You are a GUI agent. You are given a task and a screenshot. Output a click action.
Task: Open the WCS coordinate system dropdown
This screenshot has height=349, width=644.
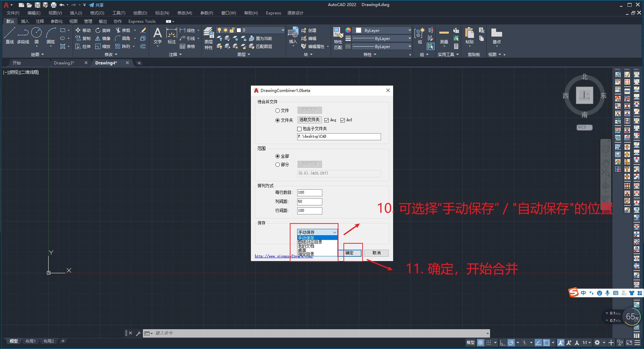coord(584,127)
